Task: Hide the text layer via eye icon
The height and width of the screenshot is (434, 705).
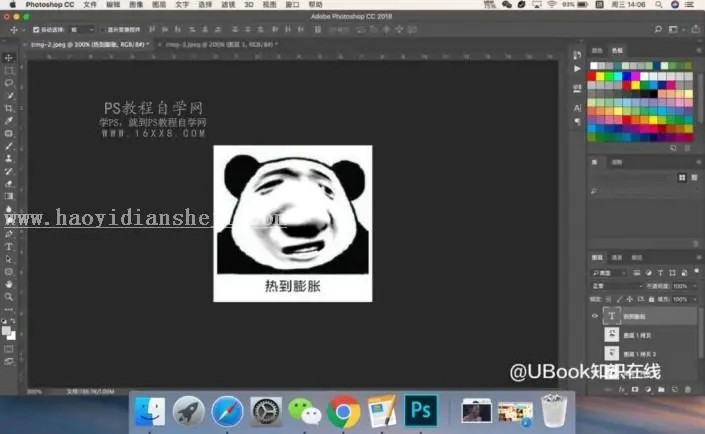Action: tap(595, 316)
